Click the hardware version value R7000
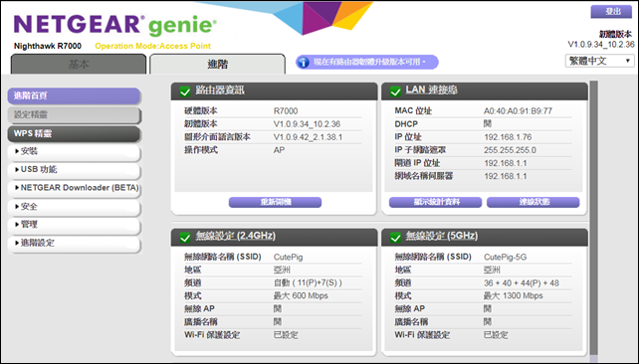 286,111
